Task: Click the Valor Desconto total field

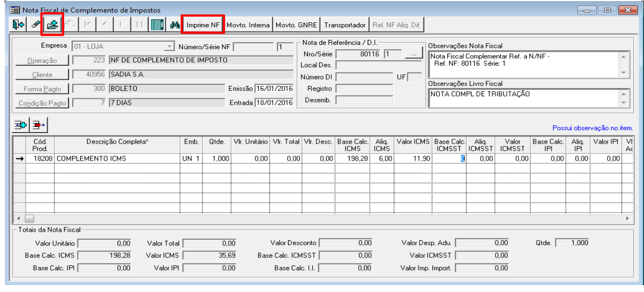Action: [x=346, y=243]
